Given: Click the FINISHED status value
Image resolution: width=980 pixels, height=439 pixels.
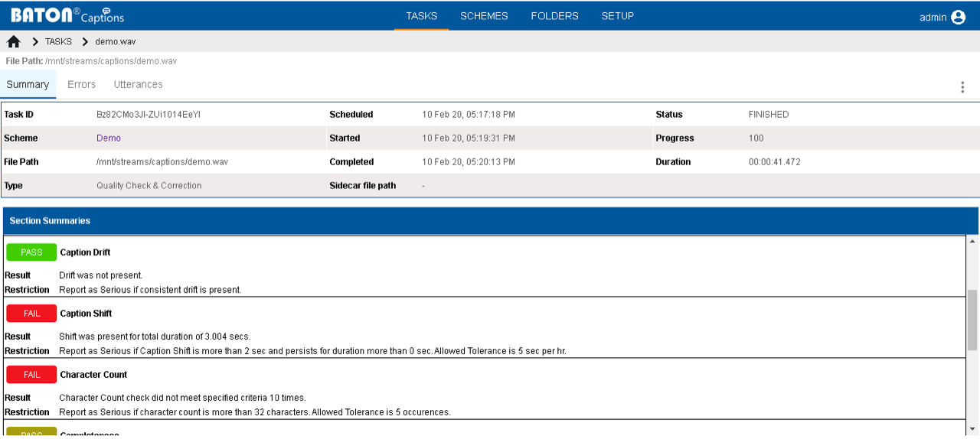Looking at the screenshot, I should [x=769, y=115].
